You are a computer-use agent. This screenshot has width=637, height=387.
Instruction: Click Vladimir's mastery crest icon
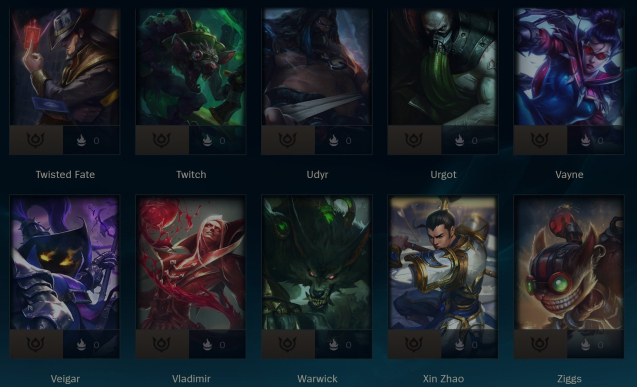coord(161,344)
